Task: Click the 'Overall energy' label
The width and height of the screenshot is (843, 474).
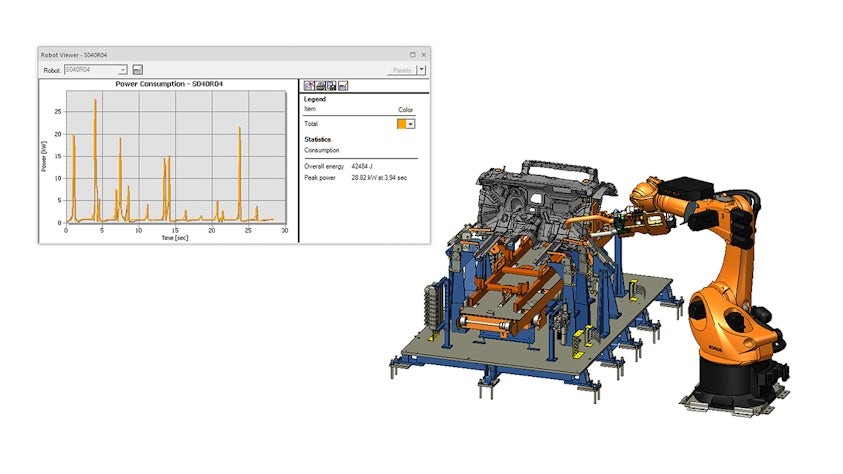Action: coord(324,167)
